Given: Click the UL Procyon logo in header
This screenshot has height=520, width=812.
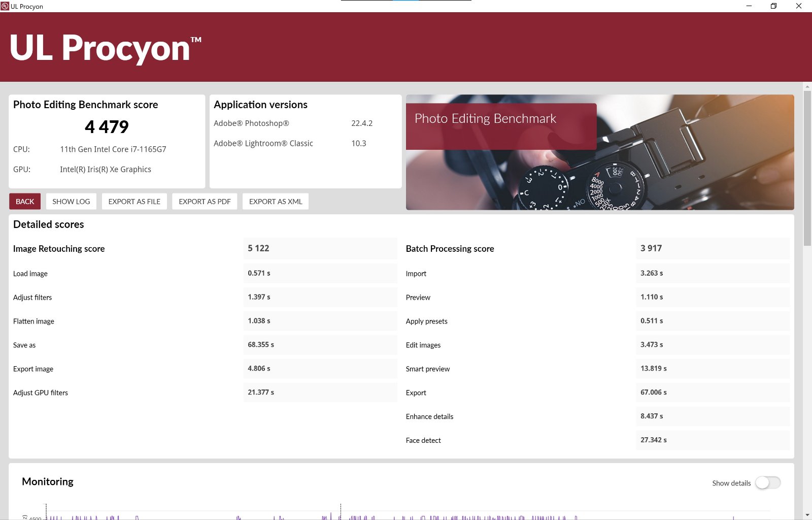Looking at the screenshot, I should point(105,48).
